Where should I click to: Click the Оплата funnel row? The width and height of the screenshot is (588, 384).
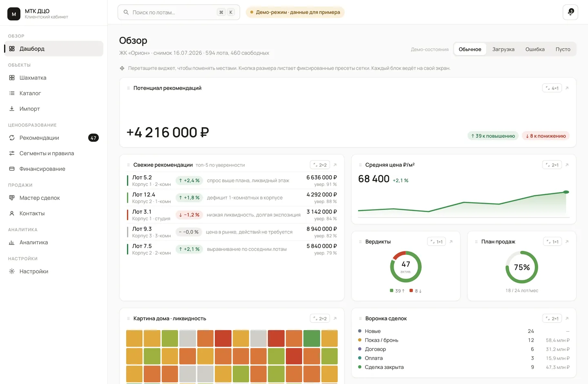point(464,358)
